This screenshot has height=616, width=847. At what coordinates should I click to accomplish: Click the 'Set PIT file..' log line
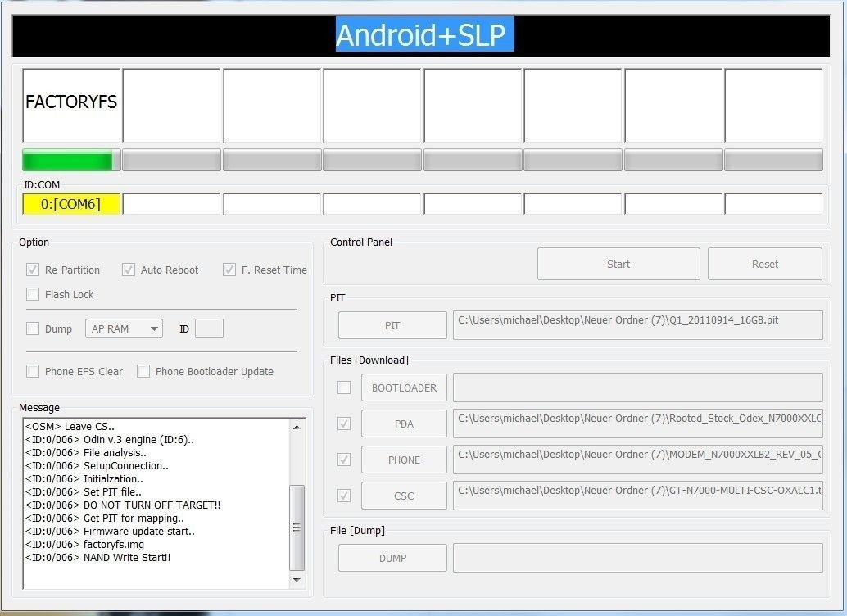pyautogui.click(x=84, y=491)
